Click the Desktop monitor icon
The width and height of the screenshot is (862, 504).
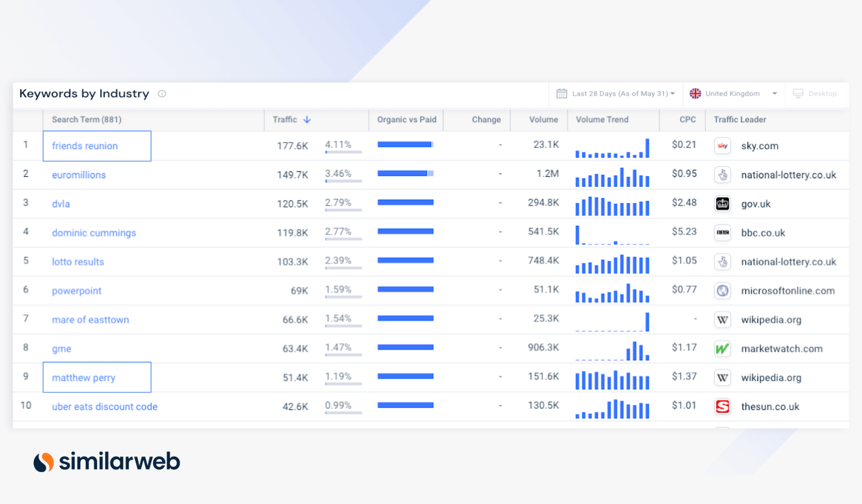tap(798, 94)
